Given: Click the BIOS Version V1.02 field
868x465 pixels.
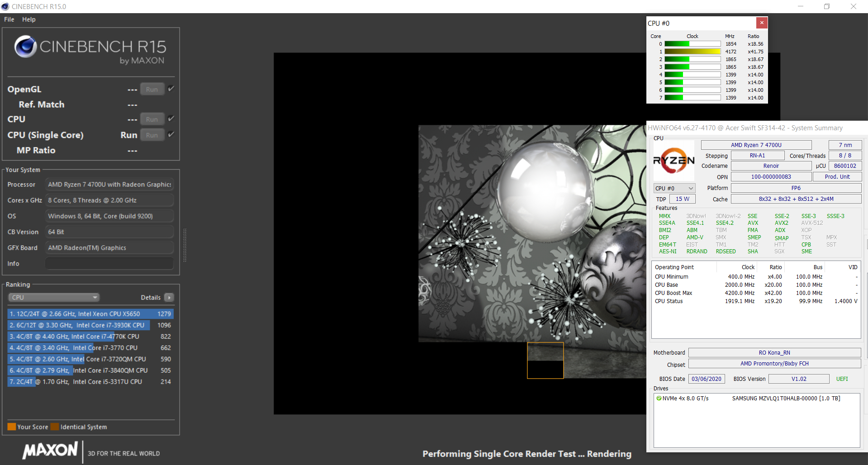Looking at the screenshot, I should coord(799,379).
